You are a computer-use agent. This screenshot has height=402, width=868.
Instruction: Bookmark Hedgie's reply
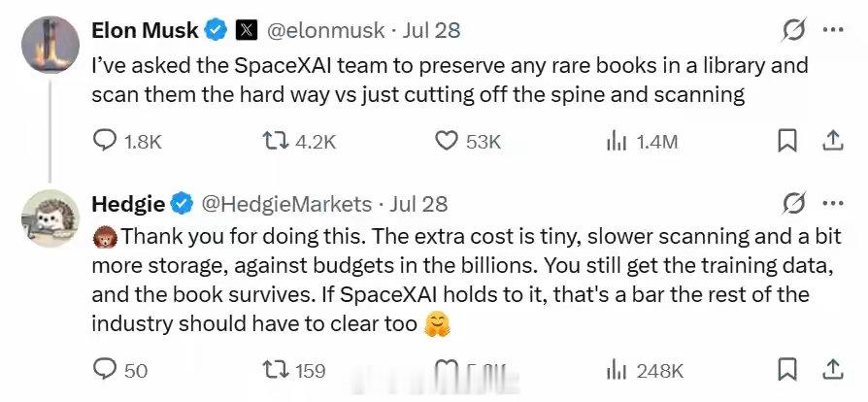point(787,369)
